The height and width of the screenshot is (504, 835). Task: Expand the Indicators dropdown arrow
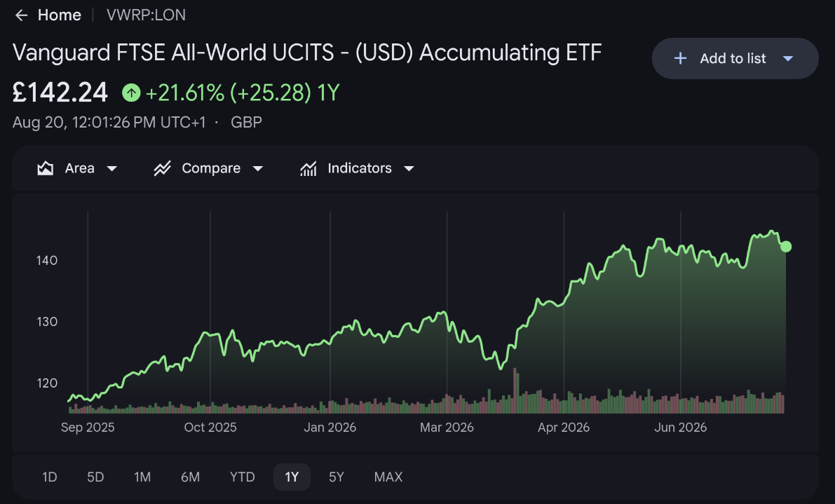coord(409,169)
